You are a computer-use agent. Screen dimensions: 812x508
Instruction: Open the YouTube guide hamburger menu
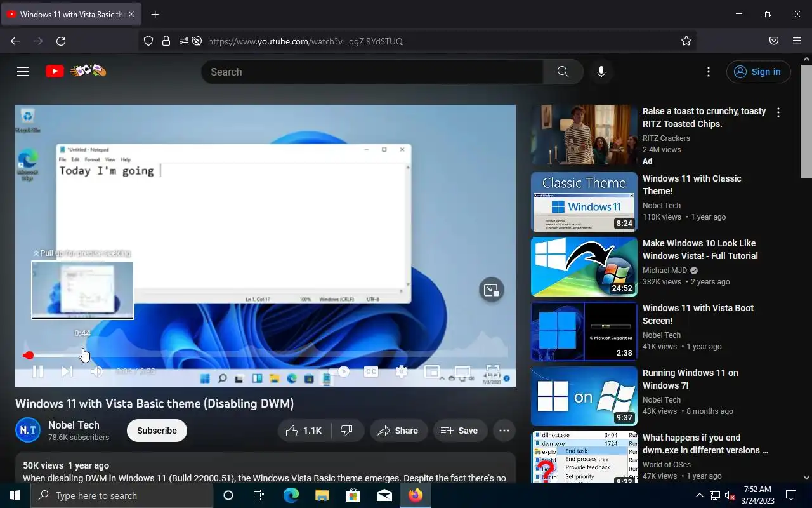pyautogui.click(x=23, y=72)
